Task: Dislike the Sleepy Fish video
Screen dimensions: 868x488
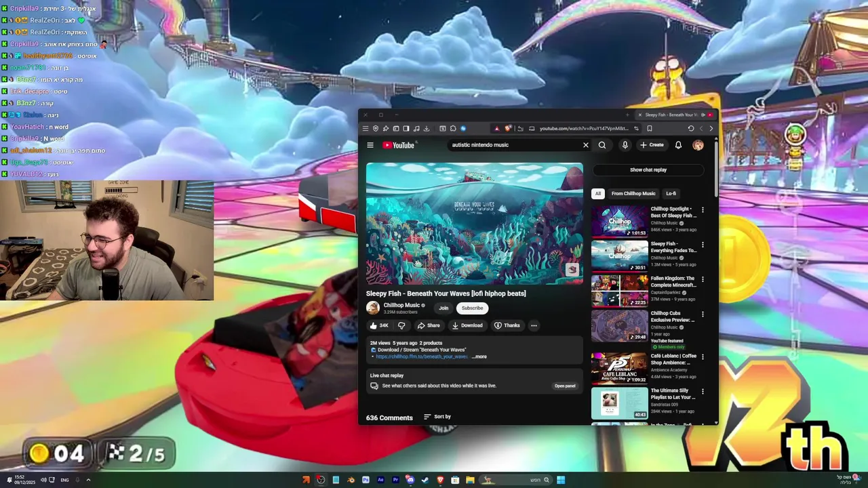Action: pyautogui.click(x=401, y=325)
